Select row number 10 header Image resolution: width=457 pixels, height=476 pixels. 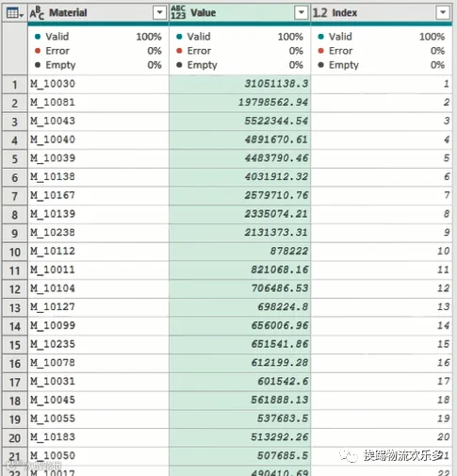[x=15, y=252]
